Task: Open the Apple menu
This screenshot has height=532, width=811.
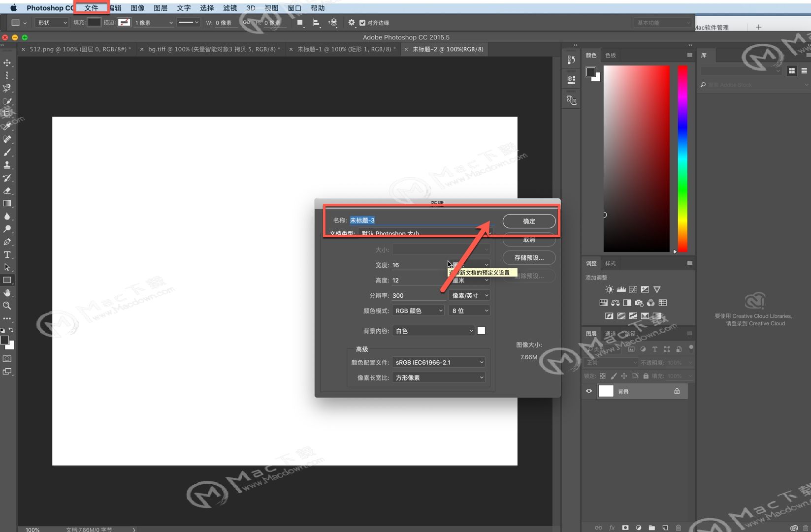Action: coord(13,8)
